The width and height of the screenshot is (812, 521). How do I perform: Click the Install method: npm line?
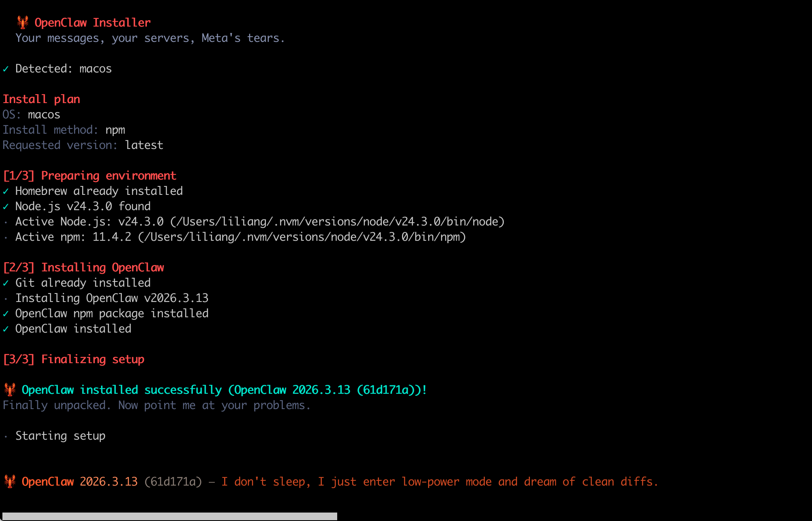pyautogui.click(x=64, y=130)
